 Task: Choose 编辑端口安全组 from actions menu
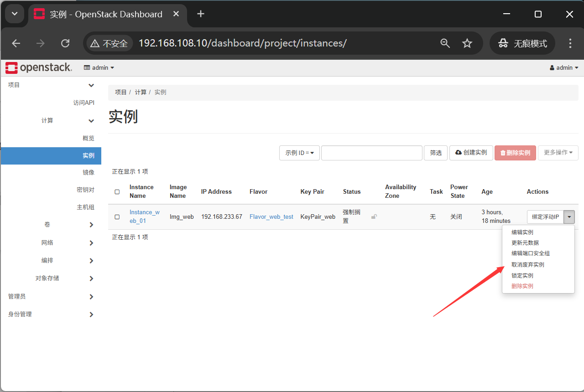(x=531, y=253)
